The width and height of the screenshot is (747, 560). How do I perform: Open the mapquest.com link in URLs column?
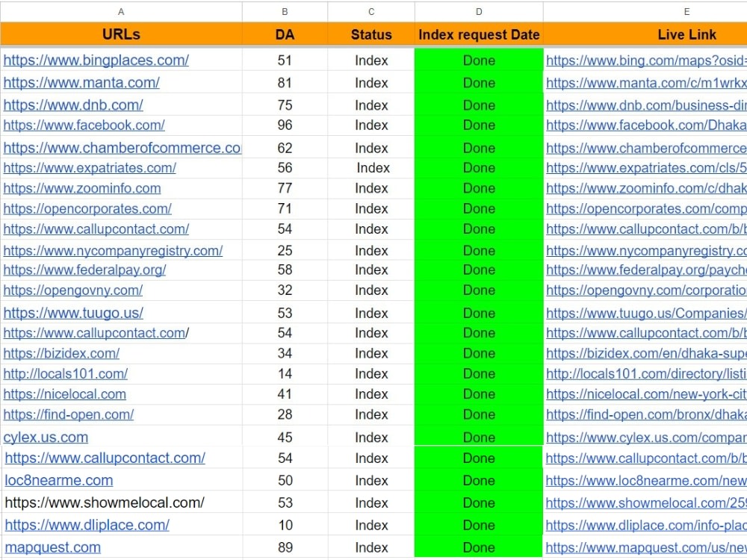click(52, 547)
